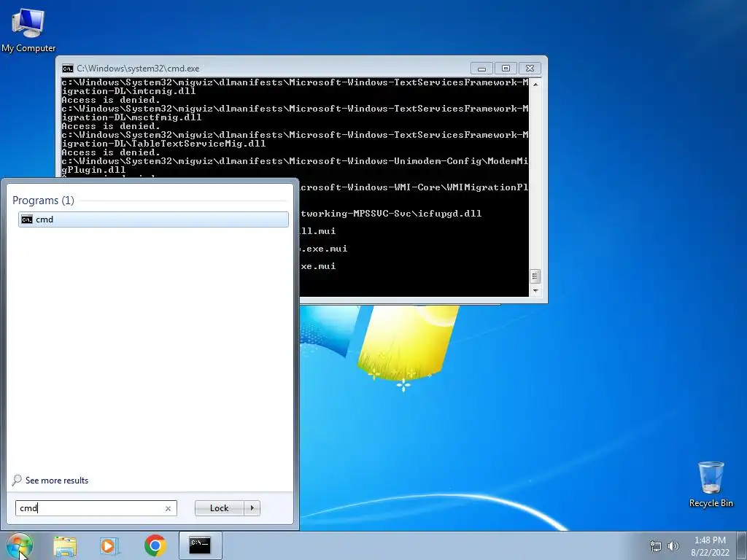Minimize the cmd.exe window
Image resolution: width=747 pixels, height=560 pixels.
click(x=481, y=69)
